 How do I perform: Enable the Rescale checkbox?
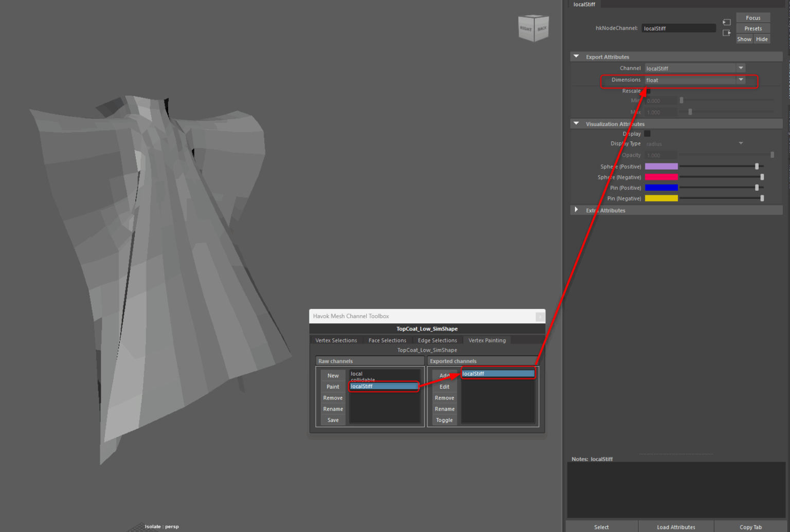coord(648,91)
